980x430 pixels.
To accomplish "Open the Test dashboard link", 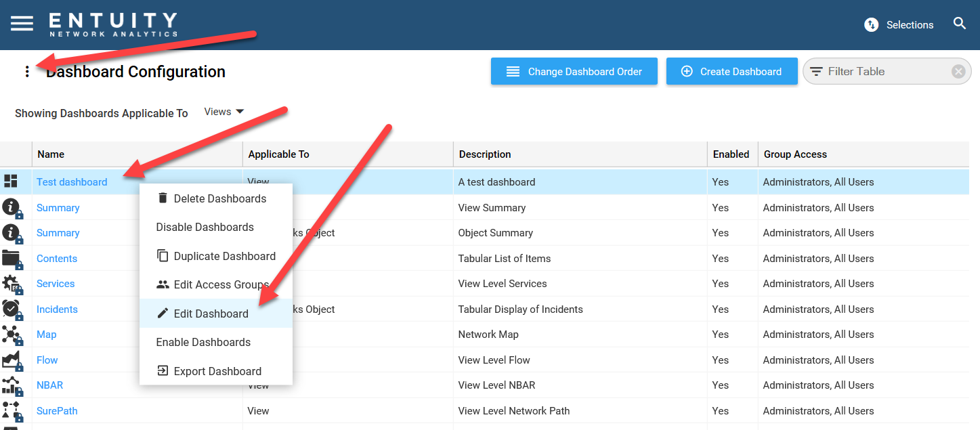I will pyautogui.click(x=72, y=182).
